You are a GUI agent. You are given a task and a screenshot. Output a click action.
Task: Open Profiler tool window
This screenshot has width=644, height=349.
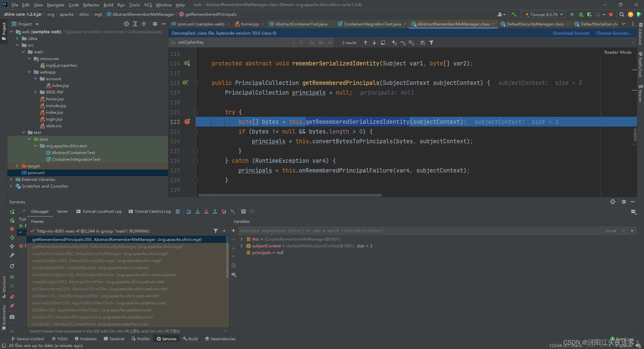(x=141, y=339)
